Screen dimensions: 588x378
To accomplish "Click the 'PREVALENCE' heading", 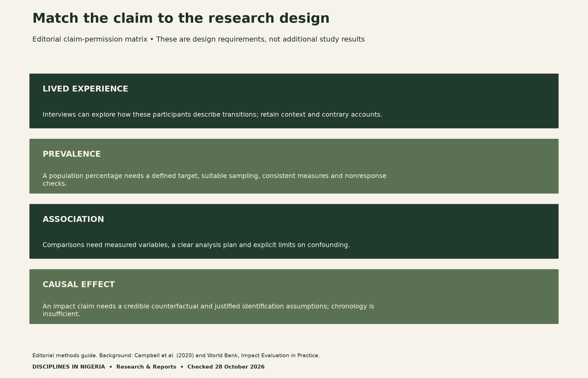I will pyautogui.click(x=72, y=154).
